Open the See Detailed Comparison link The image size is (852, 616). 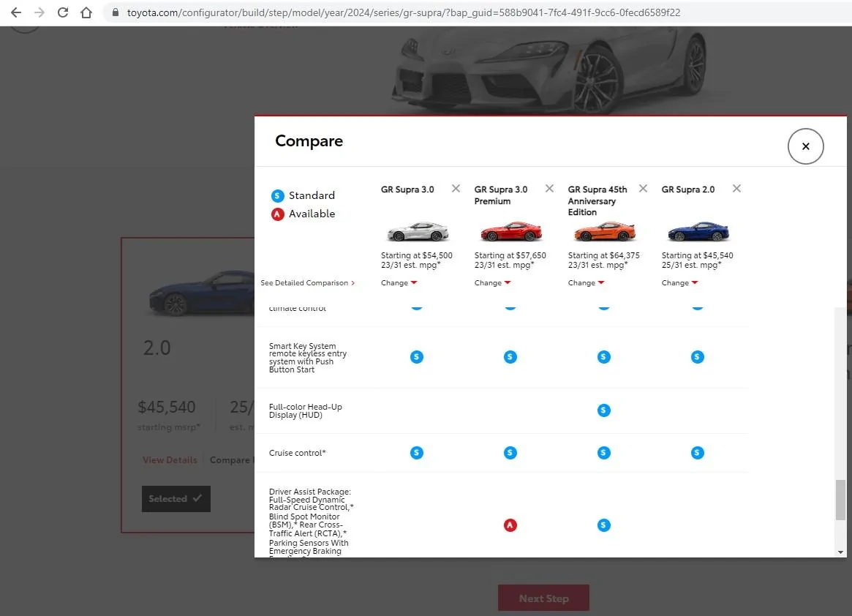(308, 282)
